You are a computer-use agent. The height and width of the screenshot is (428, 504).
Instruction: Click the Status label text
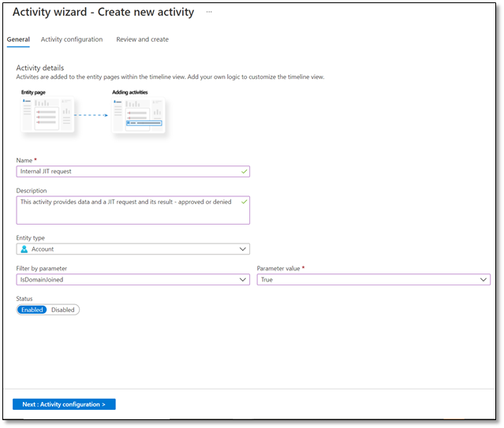[24, 299]
